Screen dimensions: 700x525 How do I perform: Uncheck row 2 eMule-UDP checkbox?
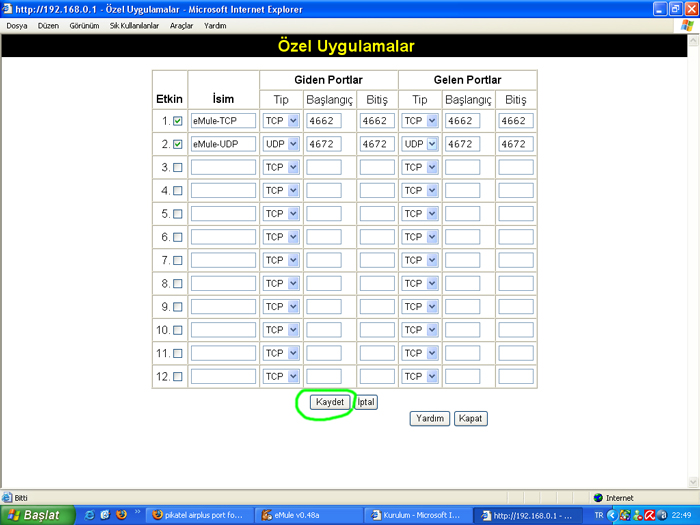point(178,144)
